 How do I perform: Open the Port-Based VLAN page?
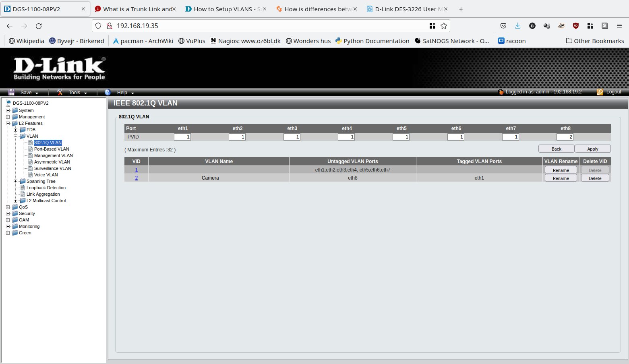(51, 149)
